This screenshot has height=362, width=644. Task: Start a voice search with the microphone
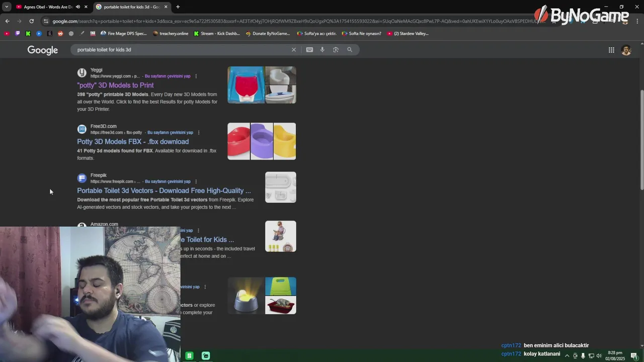pyautogui.click(x=323, y=50)
